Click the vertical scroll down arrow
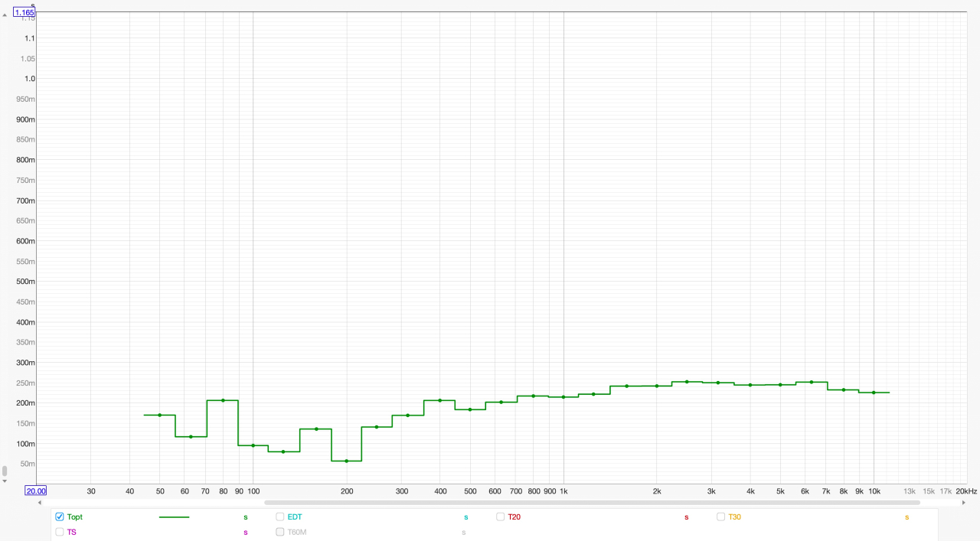 (5, 481)
